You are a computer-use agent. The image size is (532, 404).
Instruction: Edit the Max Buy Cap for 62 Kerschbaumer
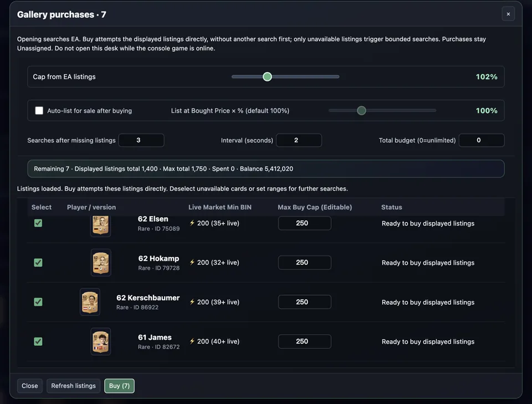[x=305, y=302]
